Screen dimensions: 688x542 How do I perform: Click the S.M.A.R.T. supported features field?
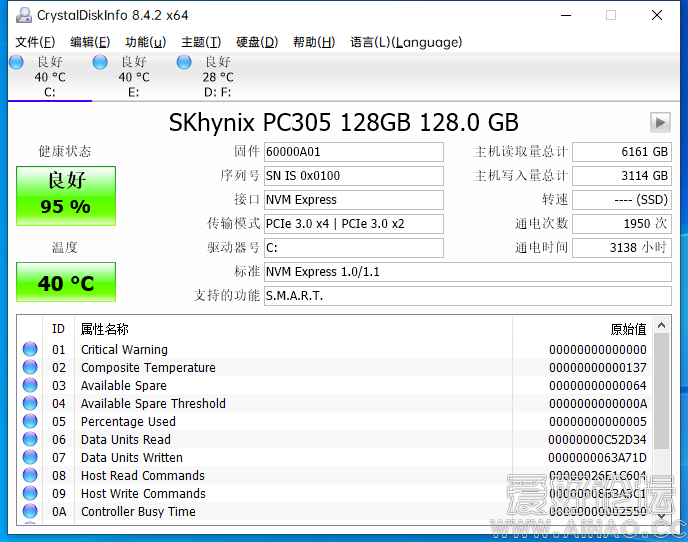pos(468,296)
